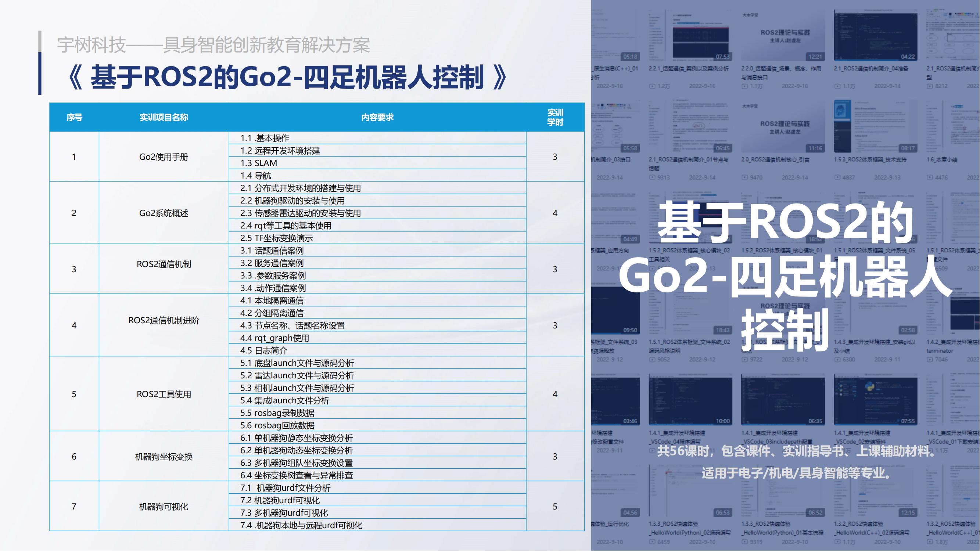
Task: Click row 5.6 rosbag回放数据
Action: pyautogui.click(x=377, y=425)
